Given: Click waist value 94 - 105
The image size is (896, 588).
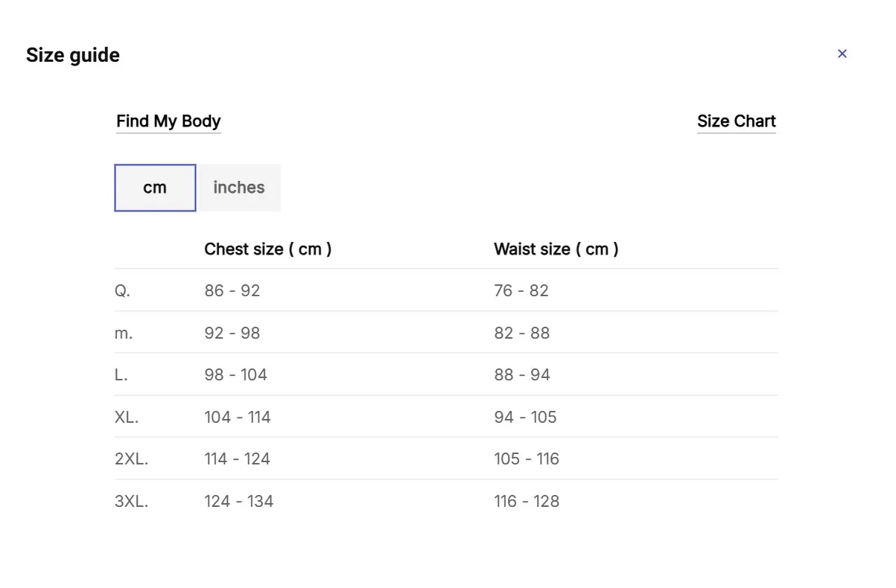Looking at the screenshot, I should click(x=526, y=417).
